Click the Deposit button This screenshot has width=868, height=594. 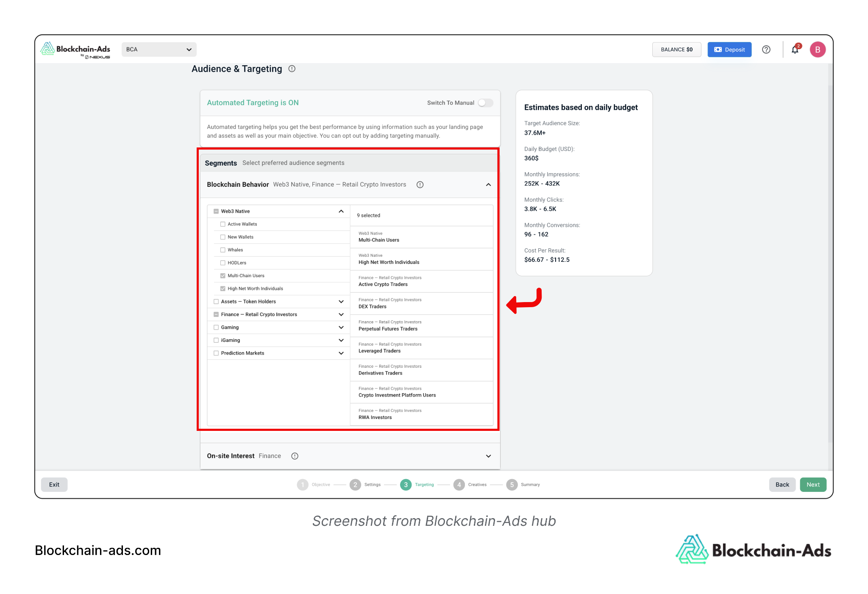[x=729, y=50]
